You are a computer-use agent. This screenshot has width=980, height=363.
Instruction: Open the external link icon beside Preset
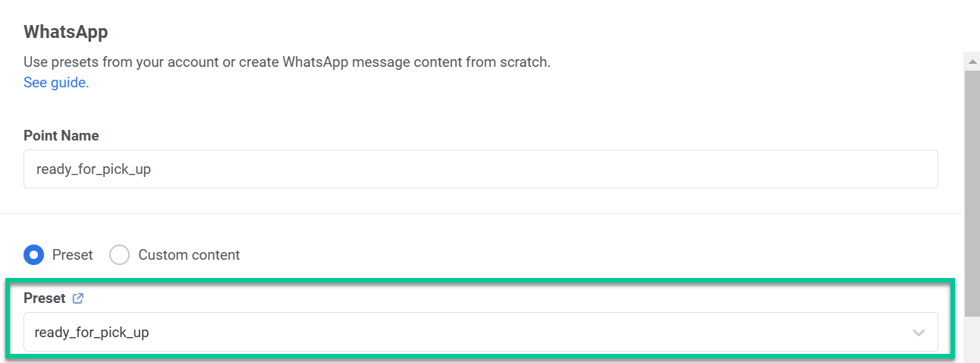click(x=77, y=298)
